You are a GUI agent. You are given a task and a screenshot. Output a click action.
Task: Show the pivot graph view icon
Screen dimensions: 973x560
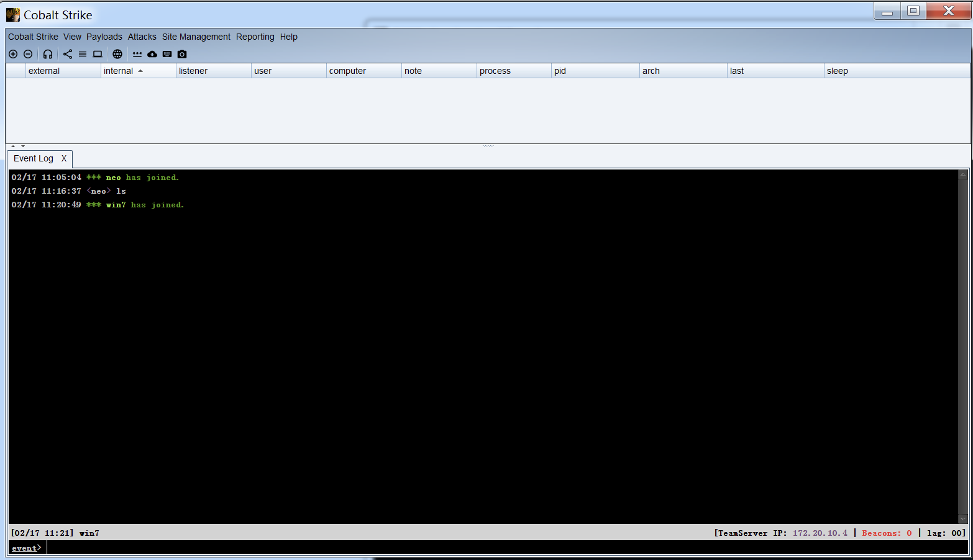[68, 54]
